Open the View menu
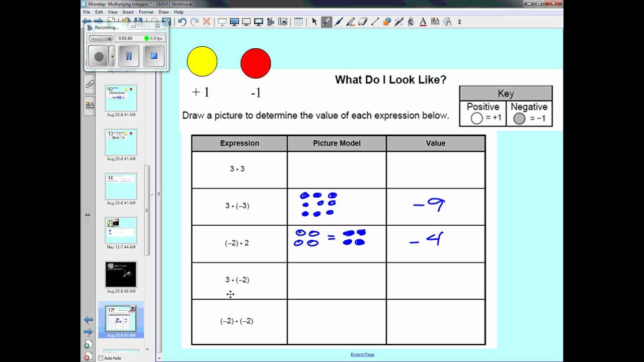 tap(113, 12)
